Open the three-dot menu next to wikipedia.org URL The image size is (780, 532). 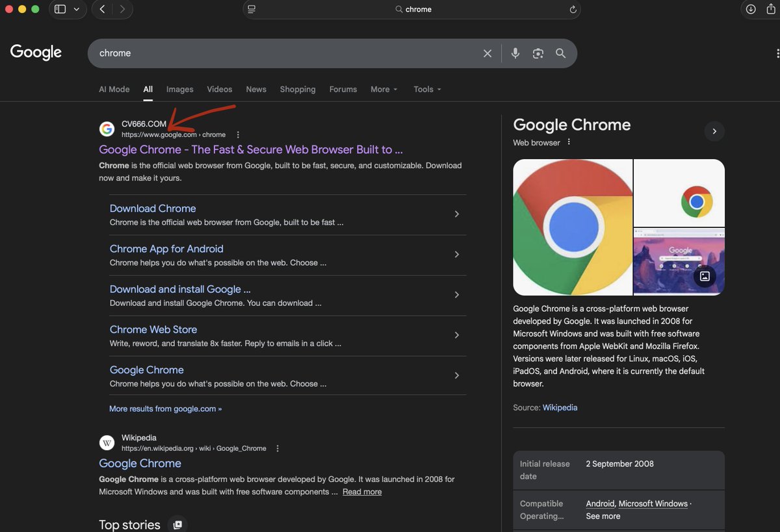278,449
